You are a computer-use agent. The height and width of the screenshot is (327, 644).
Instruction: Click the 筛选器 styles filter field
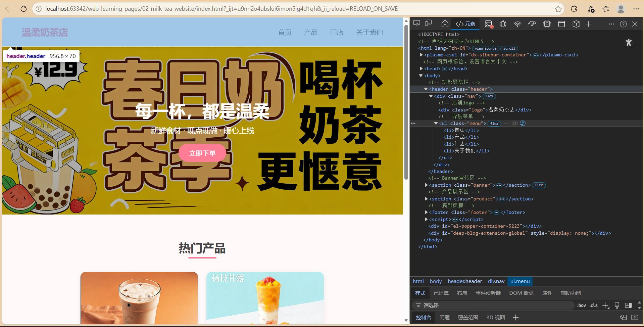493,305
